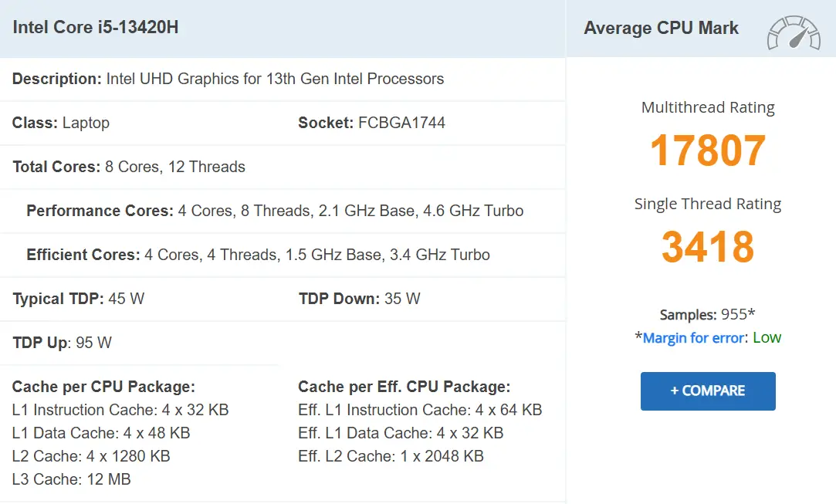
Task: Open the Margin for error link
Action: [x=694, y=337]
